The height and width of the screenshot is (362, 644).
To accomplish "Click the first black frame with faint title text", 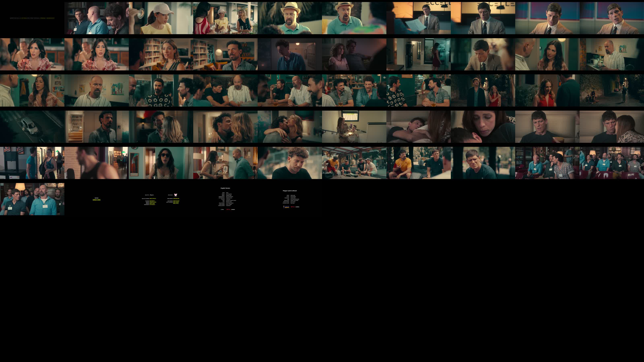I will [32, 18].
